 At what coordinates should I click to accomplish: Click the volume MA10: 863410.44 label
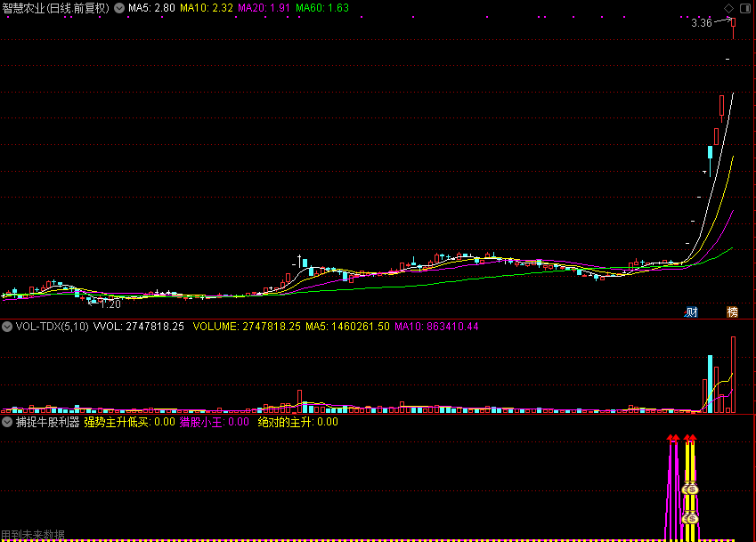point(436,327)
